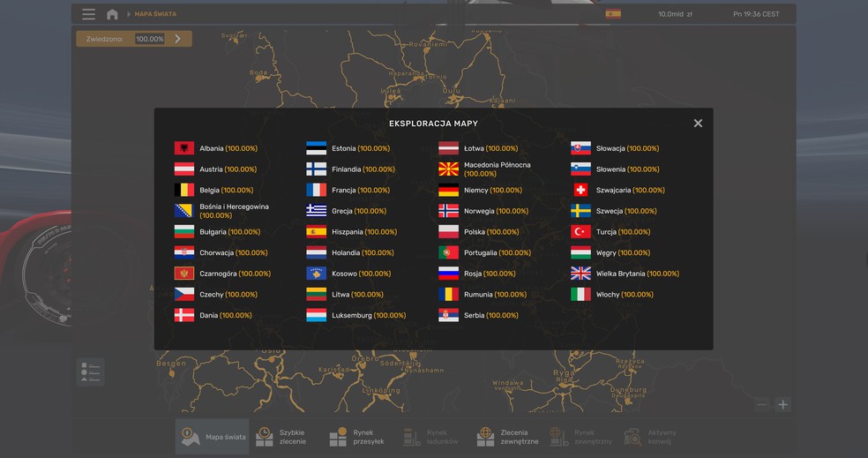The height and width of the screenshot is (458, 868).
Task: Click the Macedonia Północna flag
Action: click(x=448, y=169)
